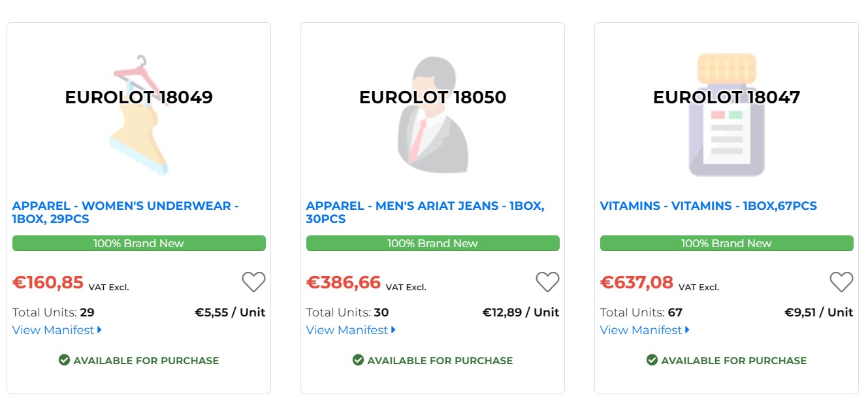Viewport: 868px width, 406px height.
Task: Click 100% Brand New bar on Women's Underwear
Action: coord(138,243)
